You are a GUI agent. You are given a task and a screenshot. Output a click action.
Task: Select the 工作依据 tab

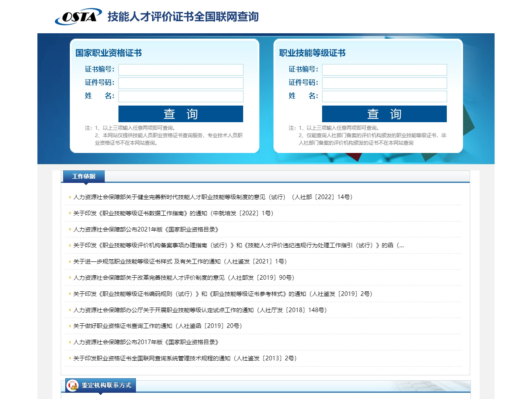click(84, 176)
